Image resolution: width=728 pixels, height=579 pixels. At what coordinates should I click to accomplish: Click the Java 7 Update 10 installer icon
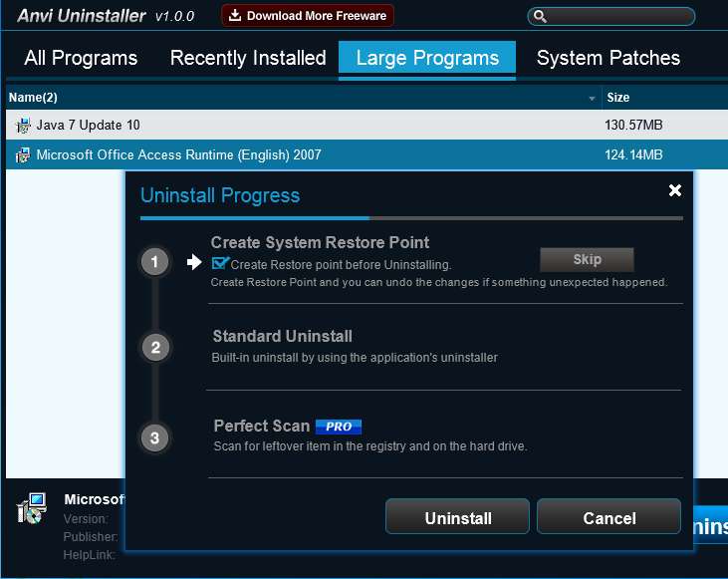point(23,125)
